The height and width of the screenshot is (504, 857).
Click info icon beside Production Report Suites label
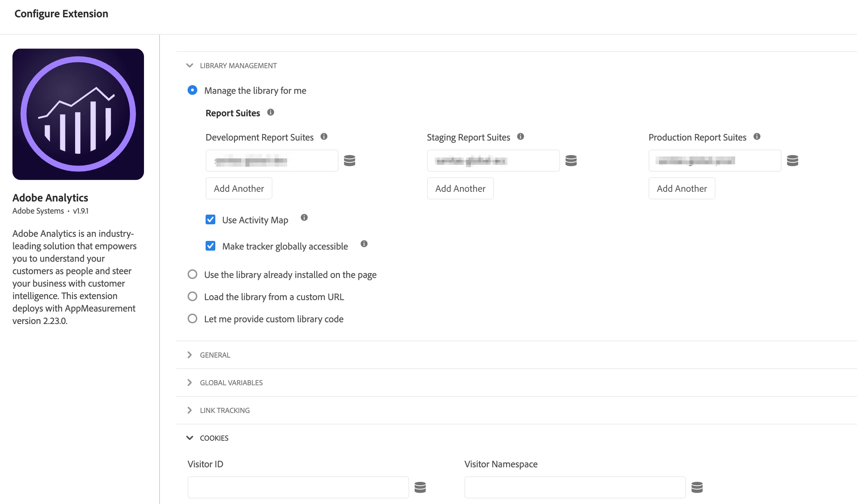(x=757, y=136)
